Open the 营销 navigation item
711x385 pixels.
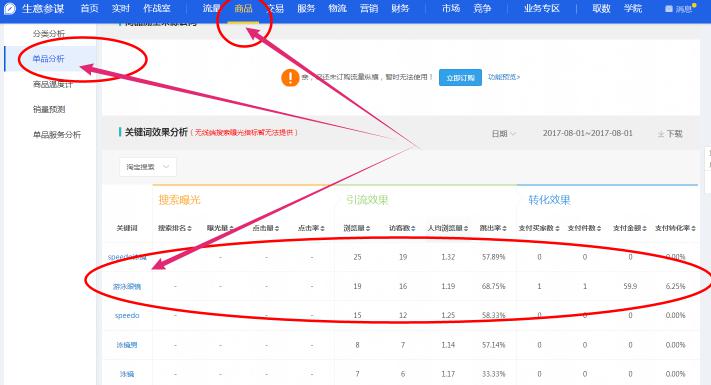coord(369,9)
